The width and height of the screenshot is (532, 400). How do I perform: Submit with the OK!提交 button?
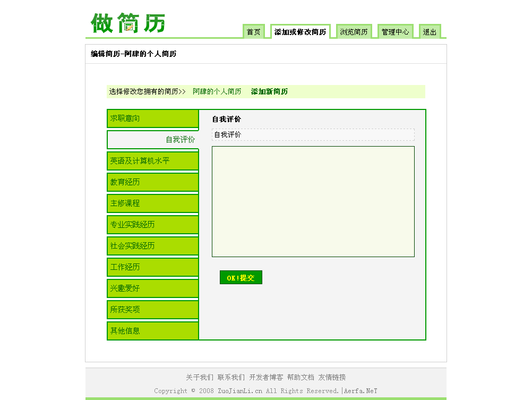pos(241,277)
